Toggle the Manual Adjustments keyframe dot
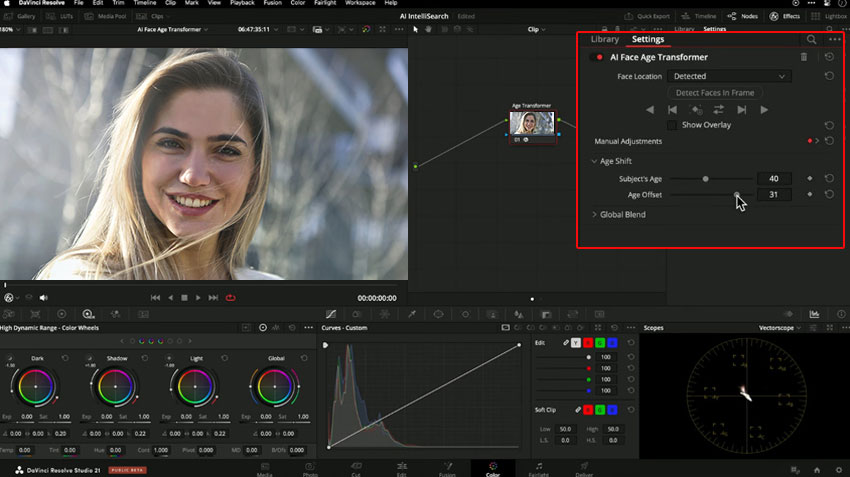The image size is (850, 477). coord(810,141)
